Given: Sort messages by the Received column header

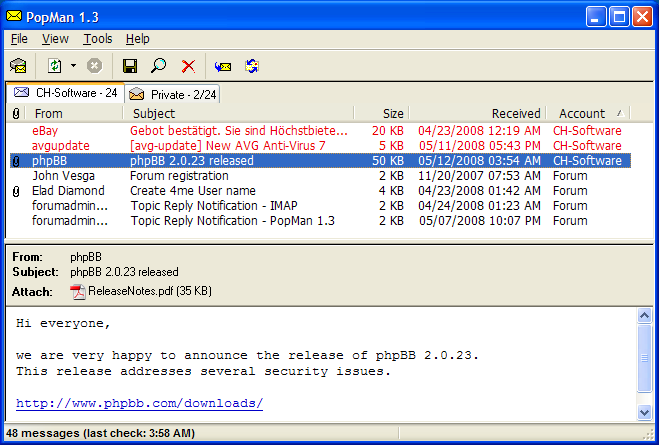Looking at the screenshot, I should click(x=478, y=113).
